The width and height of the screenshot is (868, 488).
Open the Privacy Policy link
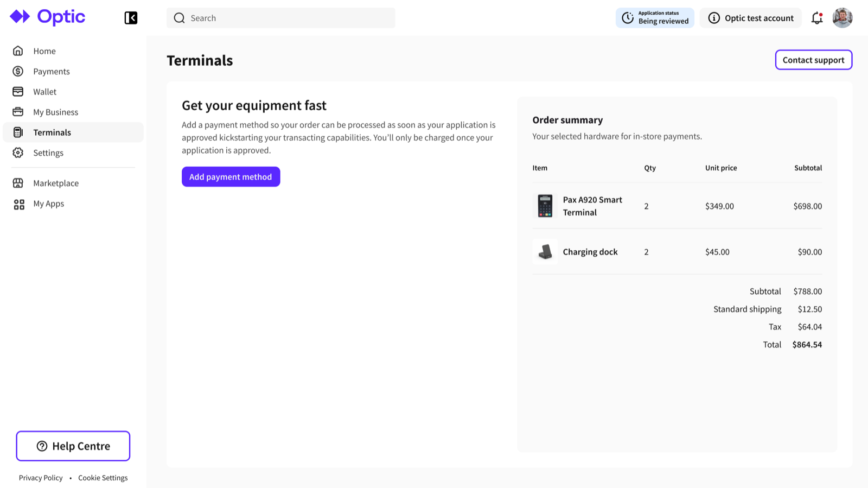click(x=41, y=478)
